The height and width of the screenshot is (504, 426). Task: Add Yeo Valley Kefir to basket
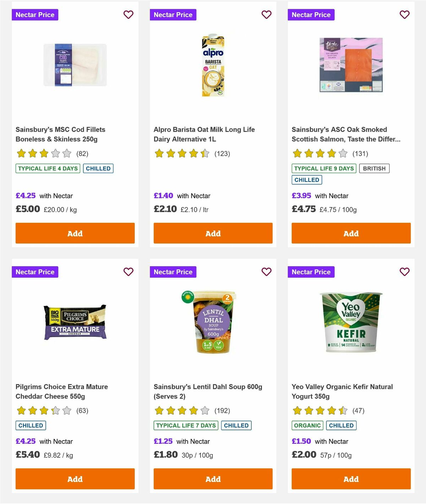(x=351, y=479)
